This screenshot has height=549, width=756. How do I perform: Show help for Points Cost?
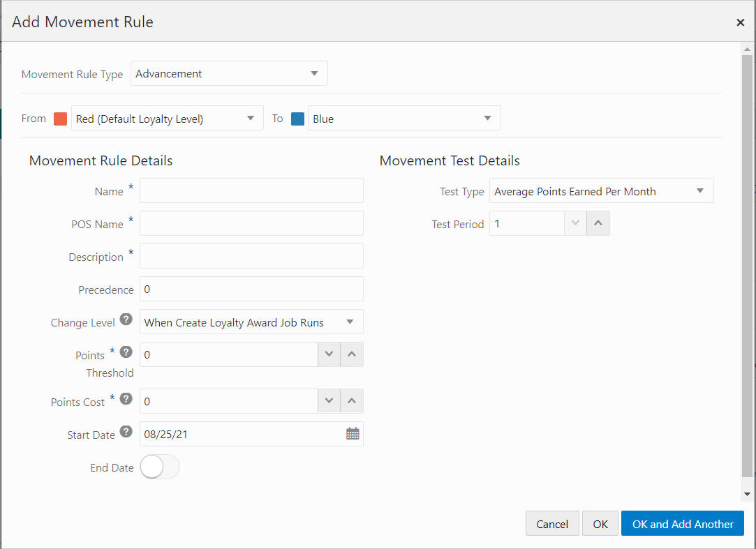coord(126,398)
